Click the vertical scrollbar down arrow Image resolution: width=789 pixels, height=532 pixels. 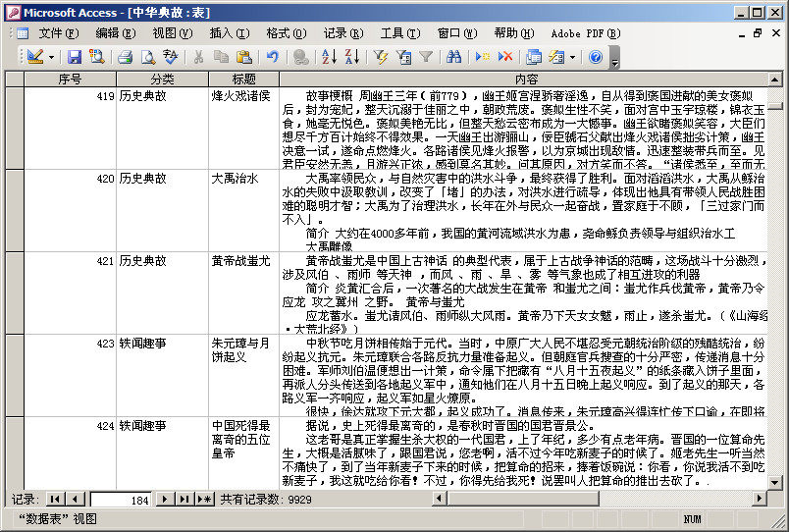[x=775, y=482]
